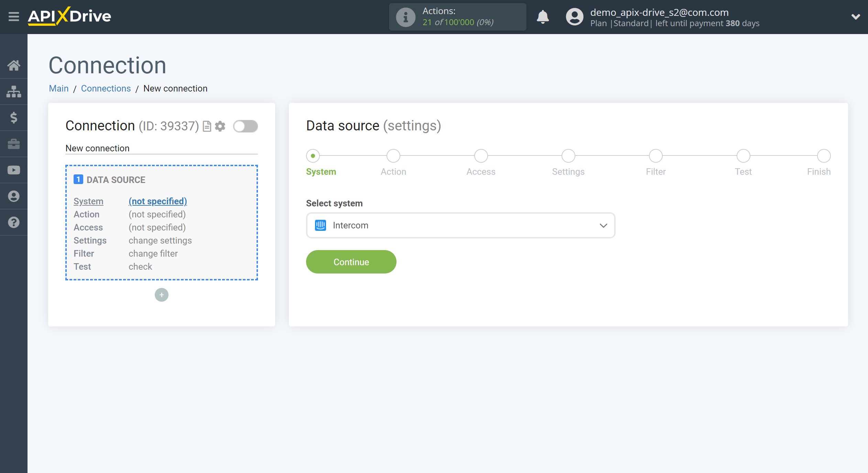Click the Plan Standard payment info text
The width and height of the screenshot is (868, 473).
(x=675, y=23)
